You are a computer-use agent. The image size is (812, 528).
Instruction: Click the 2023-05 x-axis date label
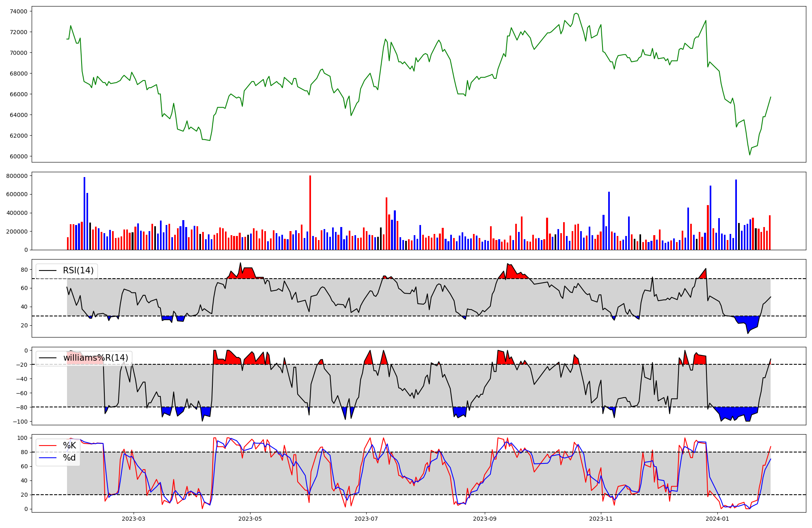pos(250,519)
